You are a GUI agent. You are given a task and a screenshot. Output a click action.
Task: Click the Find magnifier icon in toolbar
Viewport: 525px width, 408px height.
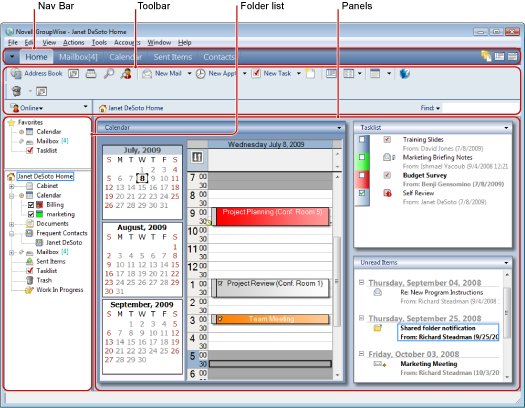109,73
